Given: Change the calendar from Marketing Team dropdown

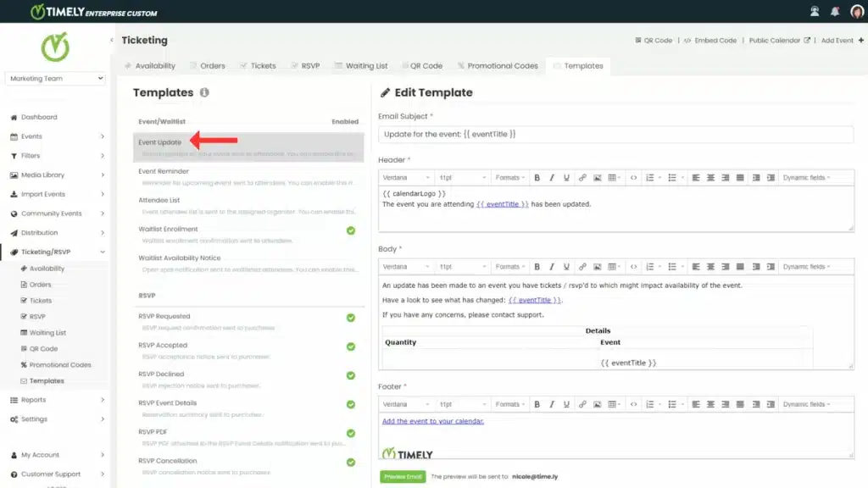Looking at the screenshot, I should (55, 78).
